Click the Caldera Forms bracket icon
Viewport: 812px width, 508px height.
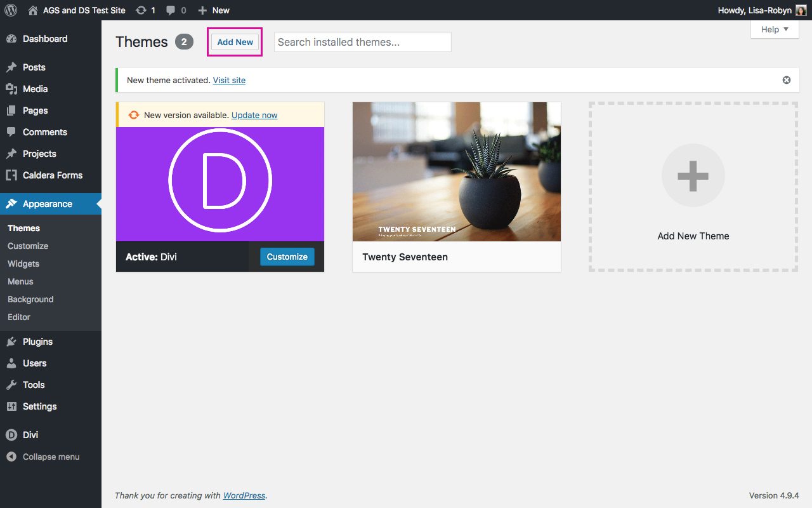[11, 175]
